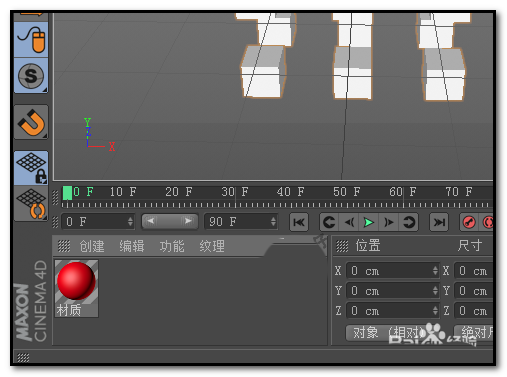Select the leftmost white cube in viewport
Viewport: 507px width, 377px height.
264,72
